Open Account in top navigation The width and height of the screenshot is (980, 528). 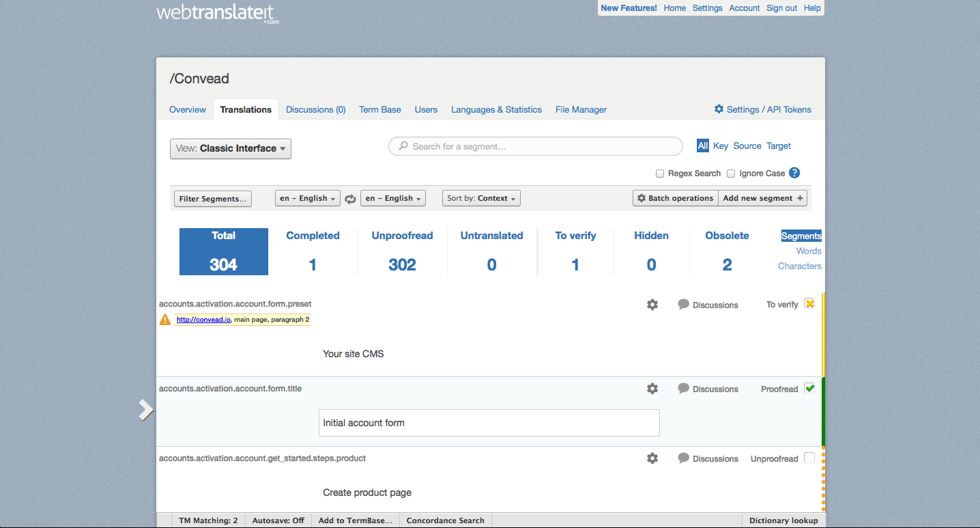tap(745, 8)
